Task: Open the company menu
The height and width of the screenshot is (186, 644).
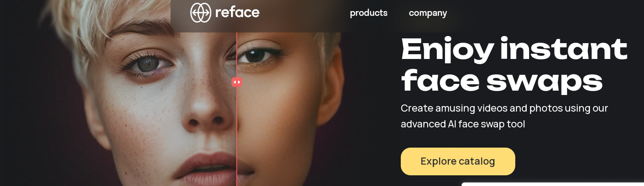Action: pos(428,13)
